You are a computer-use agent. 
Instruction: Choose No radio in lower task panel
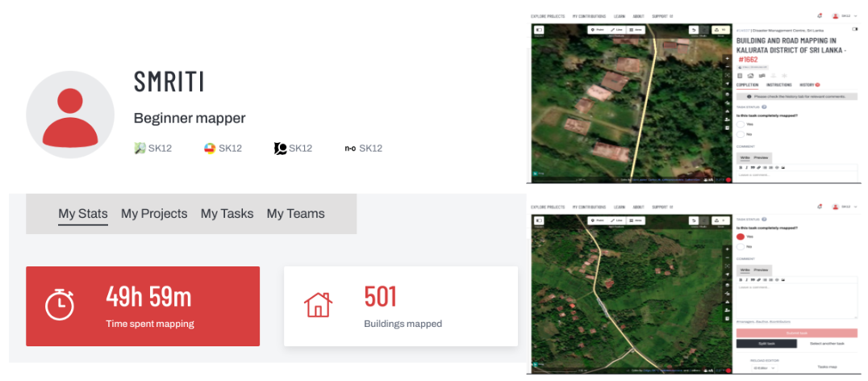pyautogui.click(x=740, y=246)
